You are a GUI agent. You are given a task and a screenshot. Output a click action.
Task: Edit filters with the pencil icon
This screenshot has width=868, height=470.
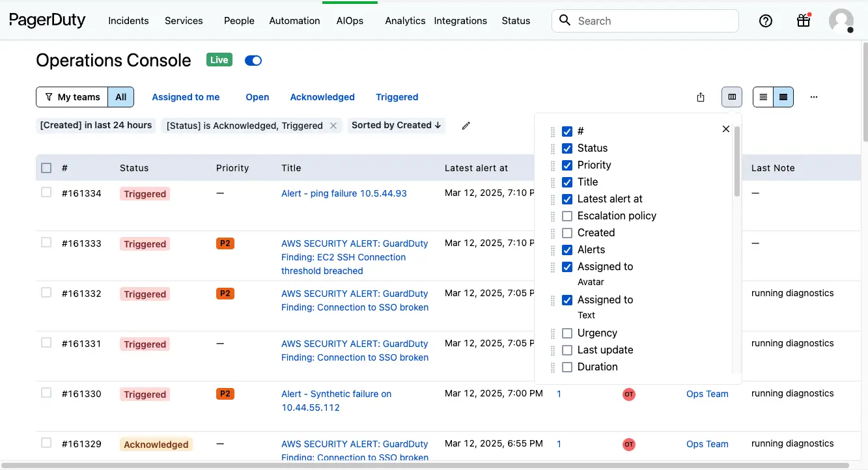pyautogui.click(x=466, y=126)
